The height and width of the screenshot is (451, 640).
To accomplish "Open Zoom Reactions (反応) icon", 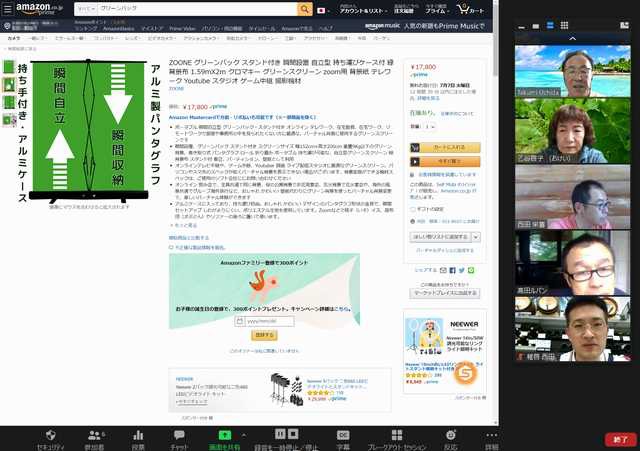I will click(x=451, y=435).
